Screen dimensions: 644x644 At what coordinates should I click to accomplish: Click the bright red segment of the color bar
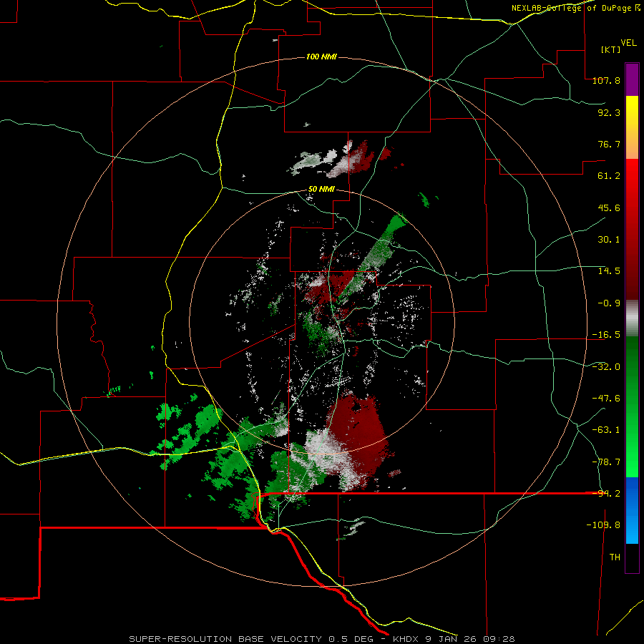[632, 229]
